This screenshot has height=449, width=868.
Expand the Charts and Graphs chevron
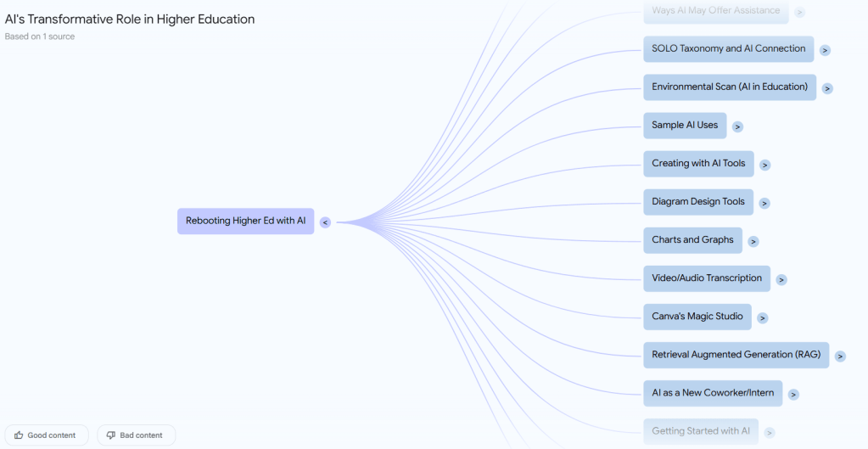(753, 241)
